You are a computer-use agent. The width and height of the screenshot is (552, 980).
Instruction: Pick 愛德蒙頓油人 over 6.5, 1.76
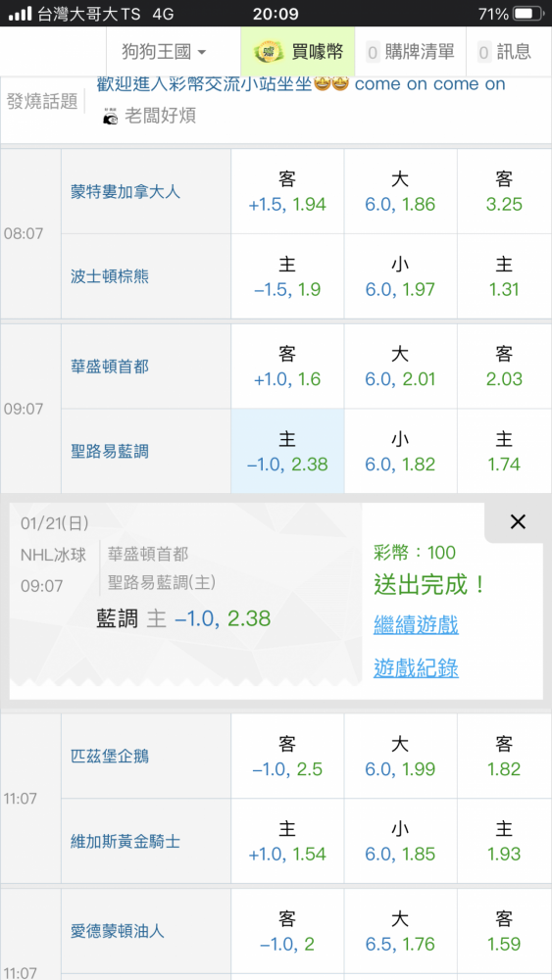[400, 931]
